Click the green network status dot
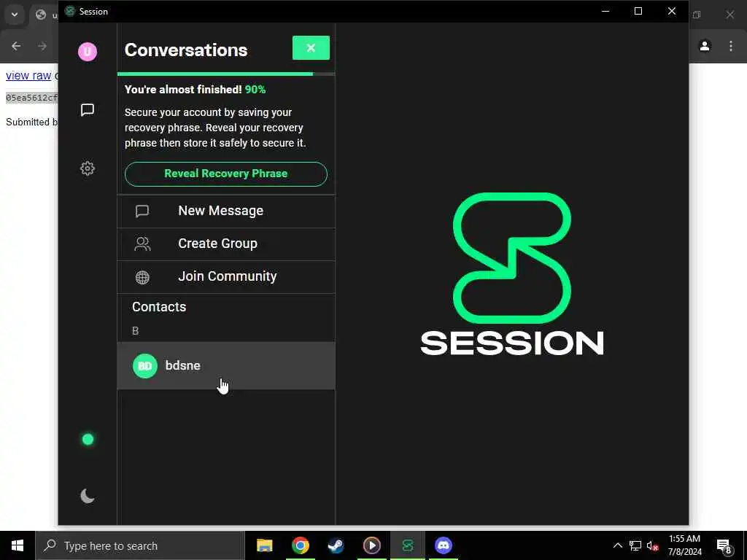 coord(88,439)
